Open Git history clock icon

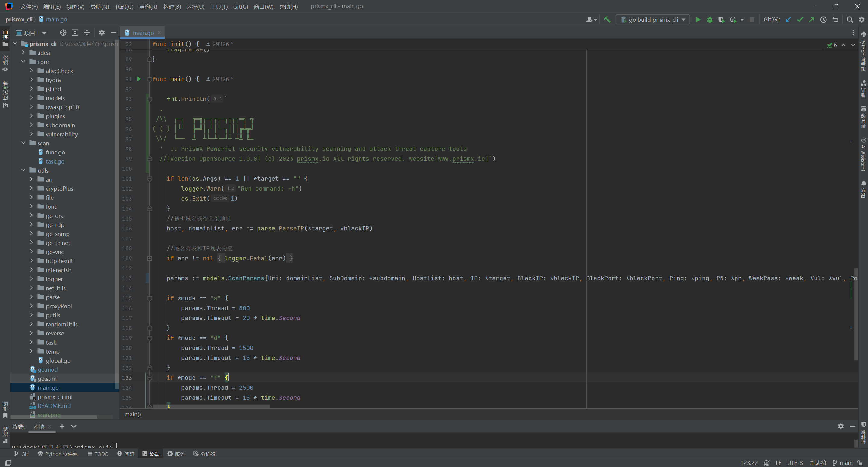pos(823,20)
